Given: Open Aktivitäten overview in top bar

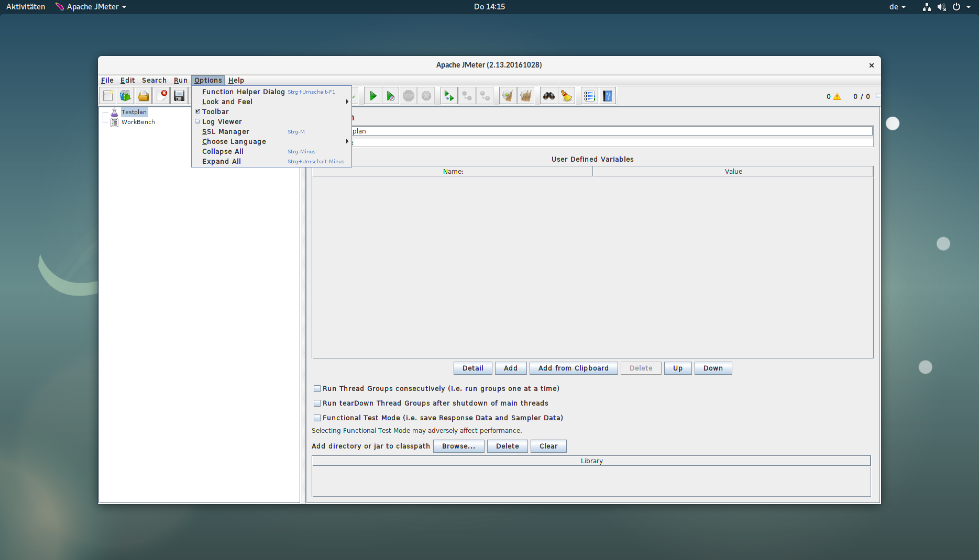Looking at the screenshot, I should [x=26, y=7].
